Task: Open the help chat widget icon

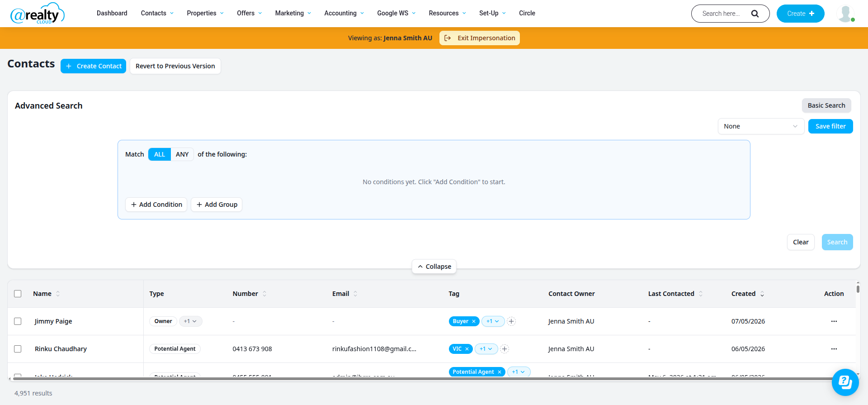Action: (x=845, y=382)
